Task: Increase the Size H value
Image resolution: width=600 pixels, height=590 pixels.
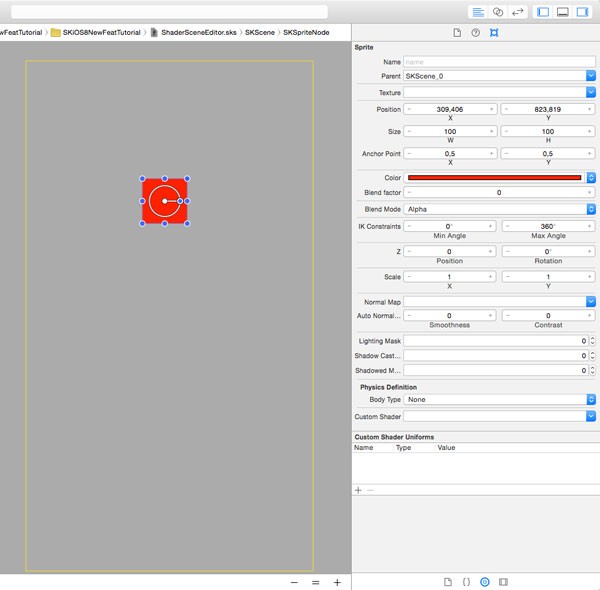Action: tap(589, 132)
